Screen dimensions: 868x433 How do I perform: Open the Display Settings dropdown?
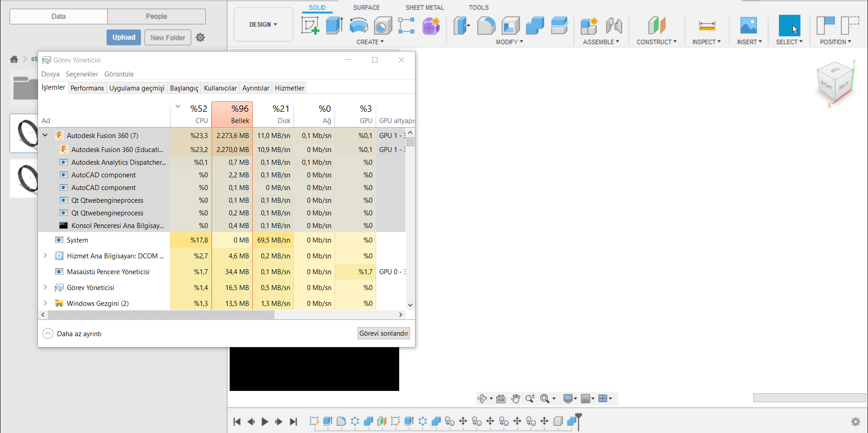pyautogui.click(x=570, y=399)
